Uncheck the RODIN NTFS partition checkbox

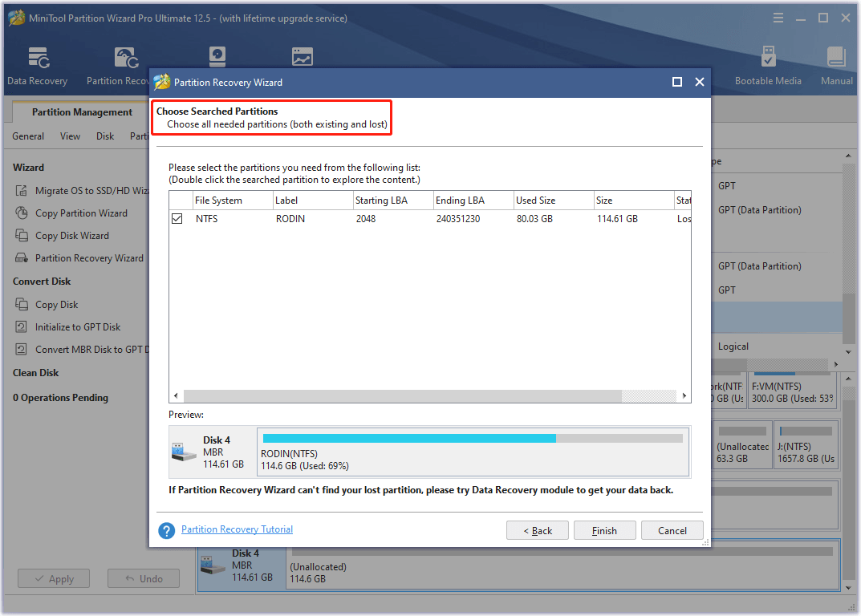177,218
